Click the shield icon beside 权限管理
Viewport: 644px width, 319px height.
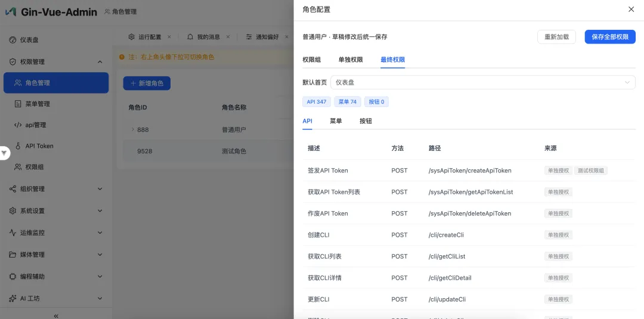coord(13,61)
